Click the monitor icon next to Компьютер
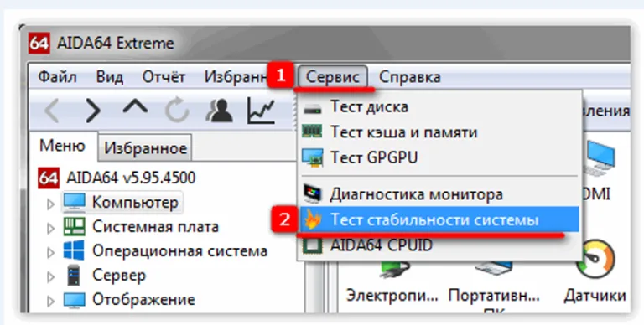This screenshot has height=325, width=644. tap(75, 203)
